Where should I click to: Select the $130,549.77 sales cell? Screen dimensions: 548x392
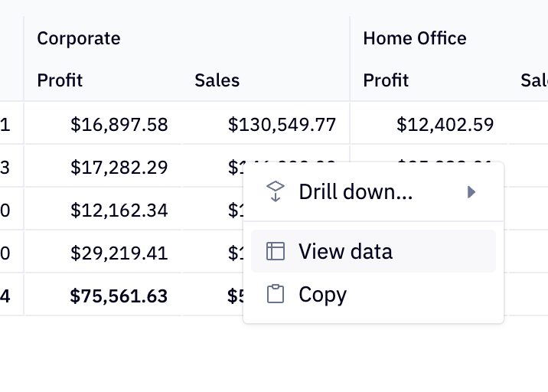coord(282,124)
